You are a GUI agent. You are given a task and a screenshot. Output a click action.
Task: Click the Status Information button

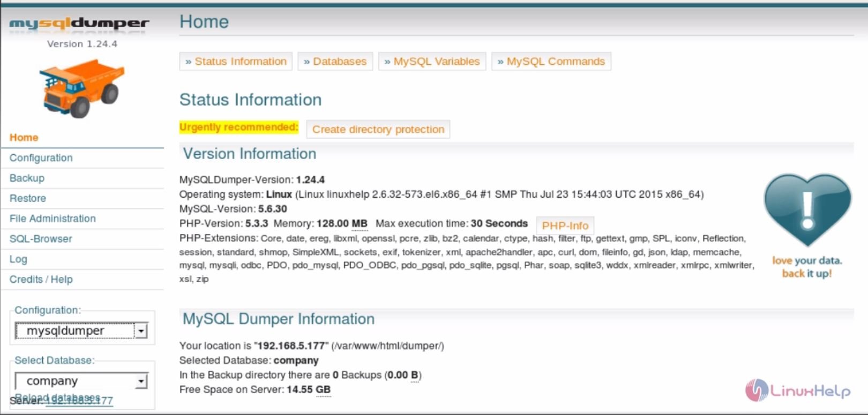click(x=236, y=62)
